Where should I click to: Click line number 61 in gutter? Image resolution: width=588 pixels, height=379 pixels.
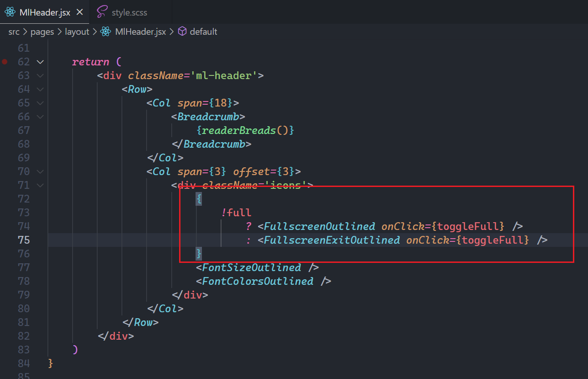pos(24,48)
